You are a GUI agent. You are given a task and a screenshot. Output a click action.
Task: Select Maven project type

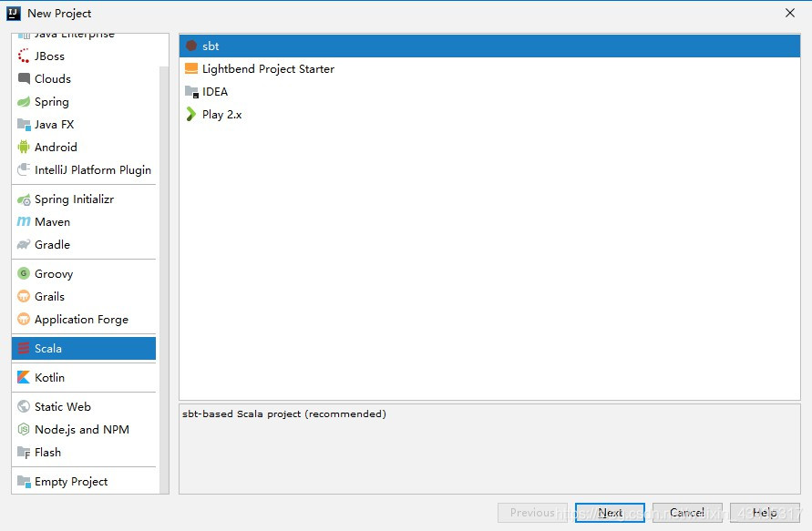tap(84, 221)
